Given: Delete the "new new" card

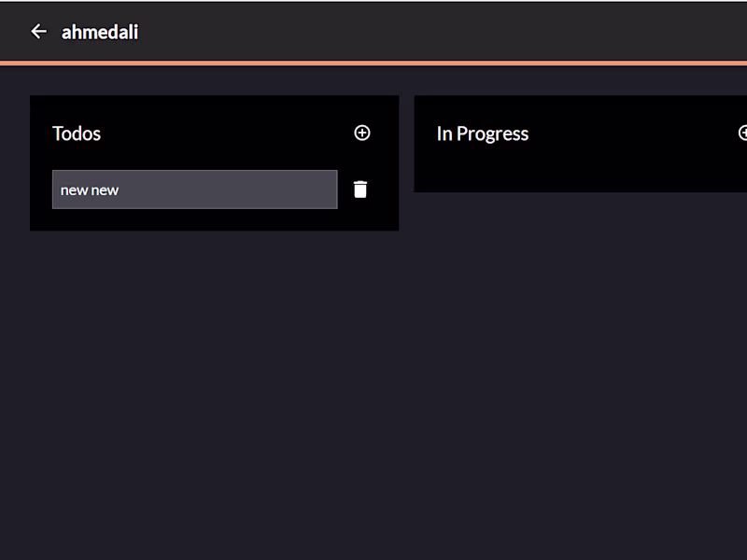Looking at the screenshot, I should coord(360,189).
